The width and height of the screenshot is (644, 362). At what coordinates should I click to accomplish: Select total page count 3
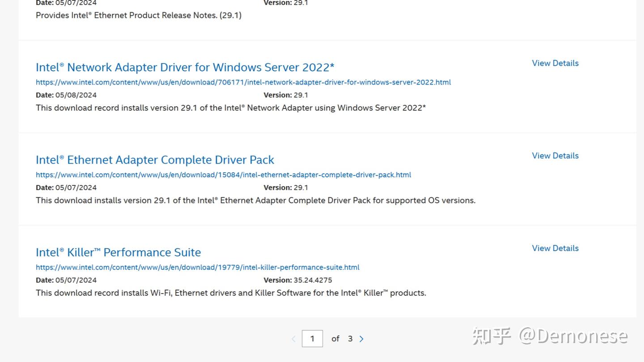[x=350, y=339]
